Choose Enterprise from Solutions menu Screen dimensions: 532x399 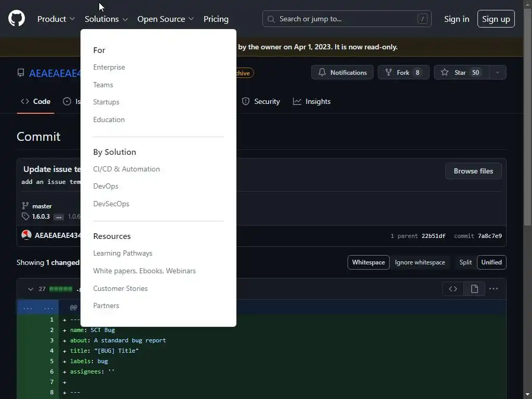[109, 67]
